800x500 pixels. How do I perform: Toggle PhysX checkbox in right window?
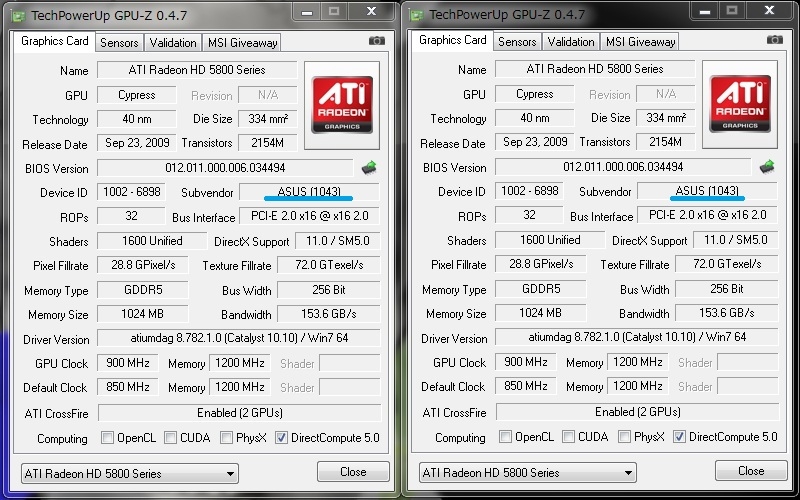pos(624,437)
